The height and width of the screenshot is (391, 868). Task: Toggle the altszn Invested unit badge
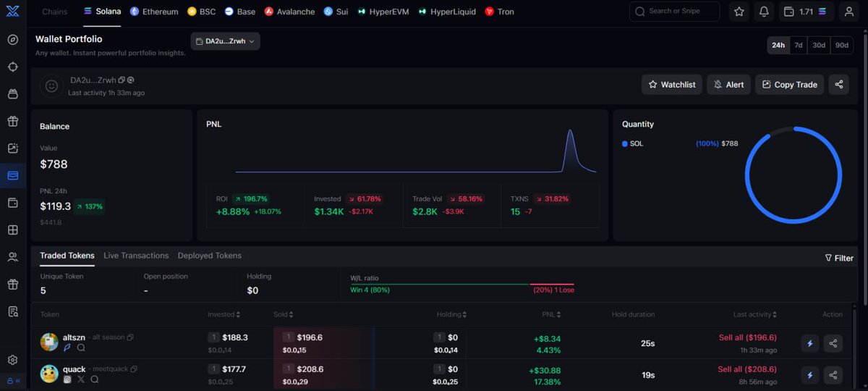213,337
